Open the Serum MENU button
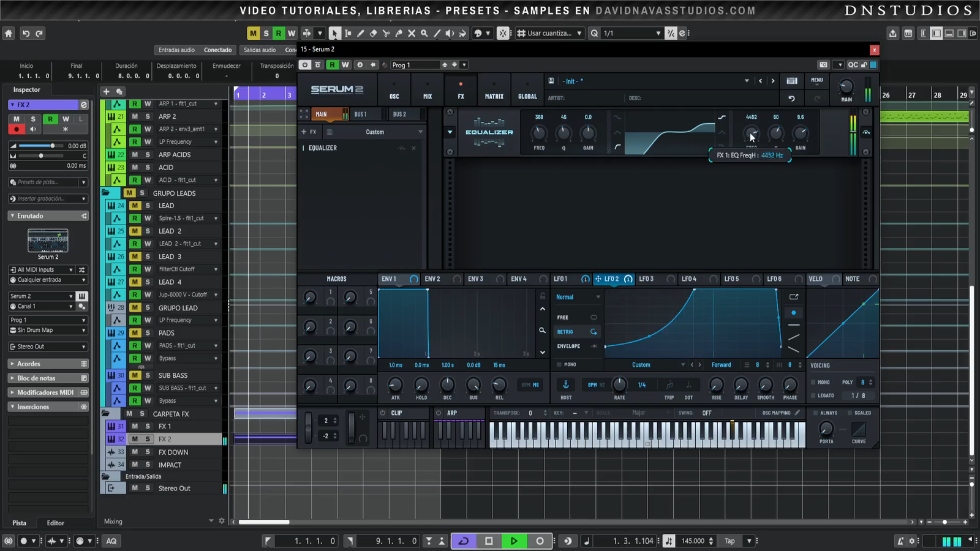 tap(816, 80)
